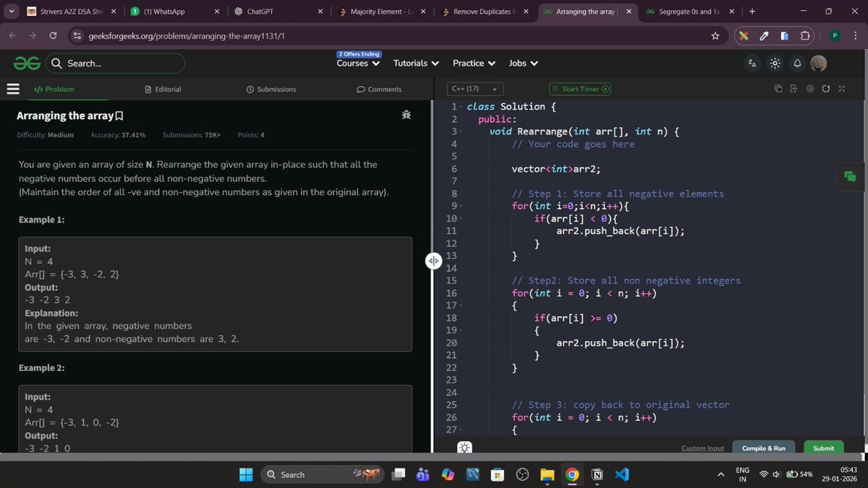Viewport: 868px width, 488px height.
Task: Open Custom Input link
Action: click(x=702, y=448)
